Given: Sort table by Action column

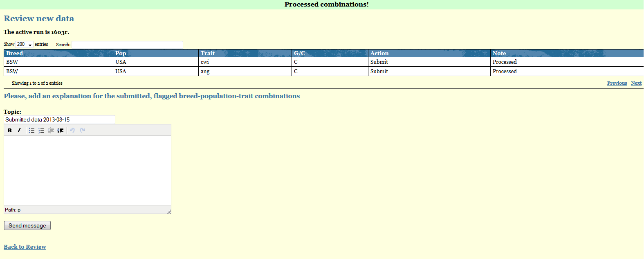Looking at the screenshot, I should (x=379, y=53).
